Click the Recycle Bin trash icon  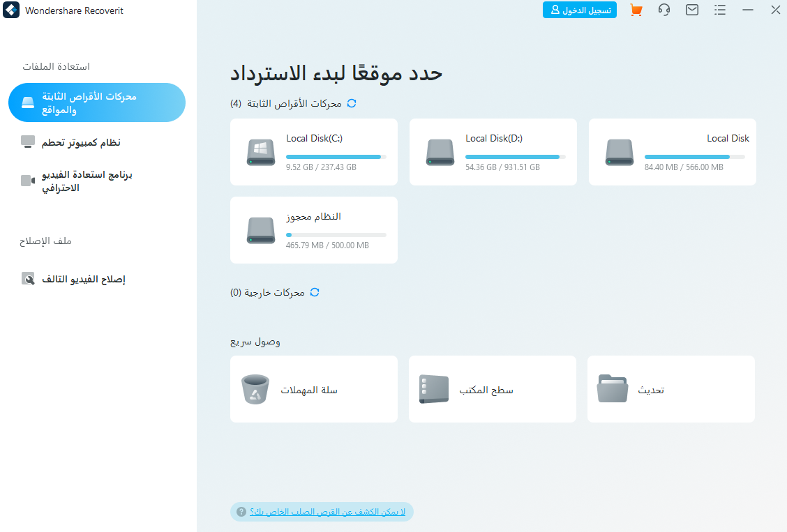[x=255, y=389]
